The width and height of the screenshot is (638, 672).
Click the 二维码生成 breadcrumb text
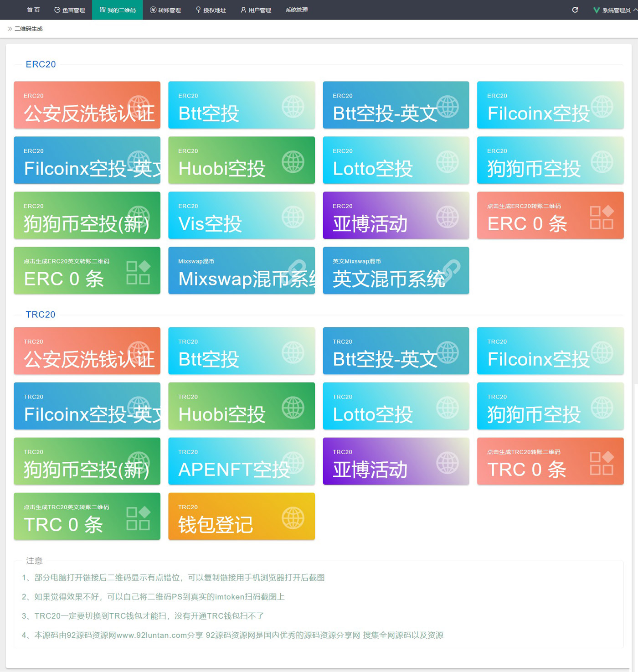tap(29, 29)
